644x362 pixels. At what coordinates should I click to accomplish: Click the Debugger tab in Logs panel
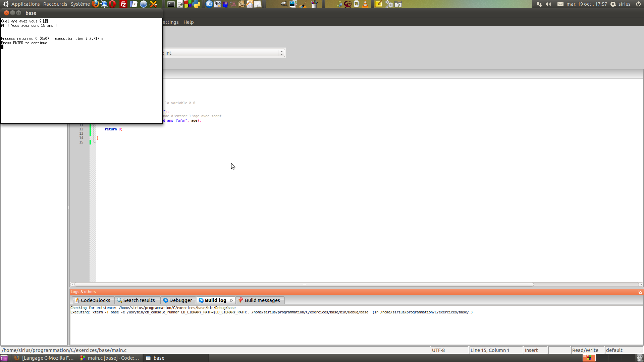[x=177, y=300]
